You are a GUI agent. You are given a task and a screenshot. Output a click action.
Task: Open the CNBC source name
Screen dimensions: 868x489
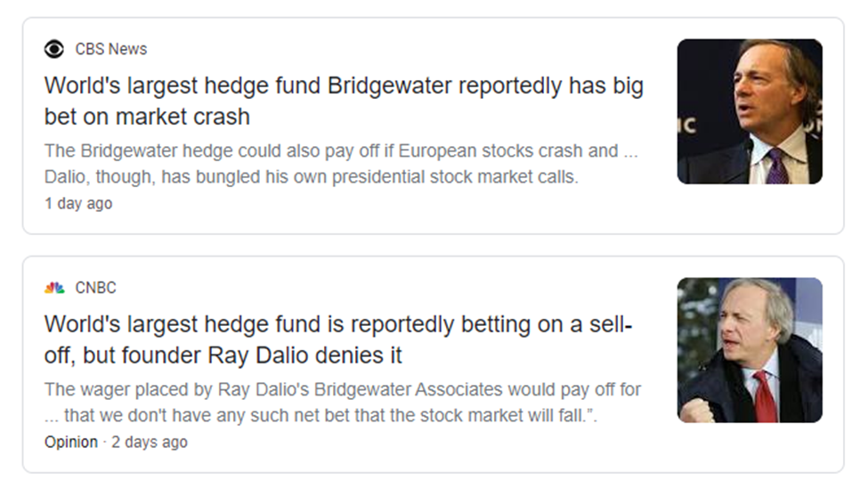click(x=95, y=288)
